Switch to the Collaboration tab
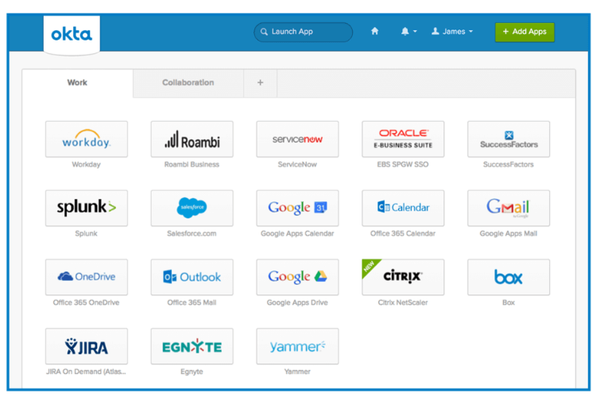Image resolution: width=600 pixels, height=401 pixels. 188,83
